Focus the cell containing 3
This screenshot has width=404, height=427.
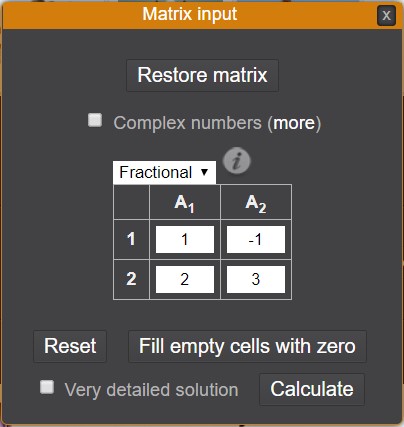pyautogui.click(x=256, y=279)
